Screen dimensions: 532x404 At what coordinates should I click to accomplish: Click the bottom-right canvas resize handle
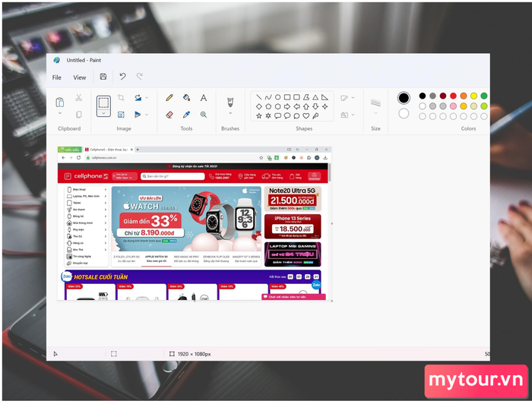(x=332, y=301)
